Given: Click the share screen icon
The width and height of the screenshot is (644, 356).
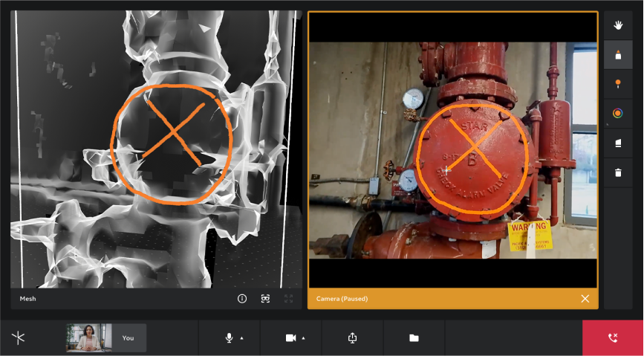Looking at the screenshot, I should click(x=352, y=338).
